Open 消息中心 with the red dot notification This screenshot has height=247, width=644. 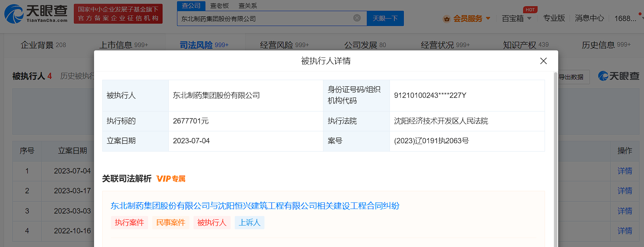click(x=589, y=18)
